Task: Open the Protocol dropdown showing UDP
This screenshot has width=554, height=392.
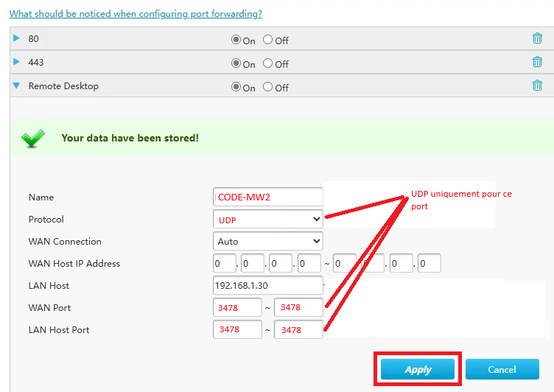Action: (x=267, y=220)
